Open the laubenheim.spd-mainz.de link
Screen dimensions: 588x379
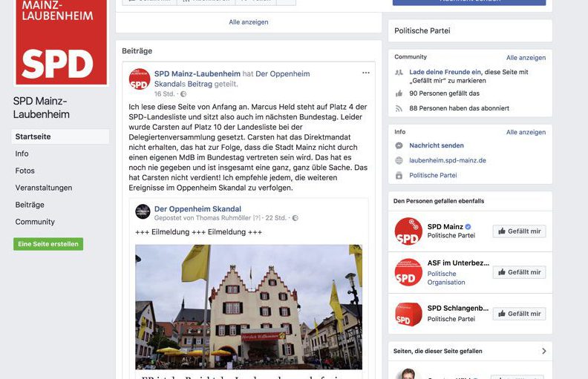[448, 160]
